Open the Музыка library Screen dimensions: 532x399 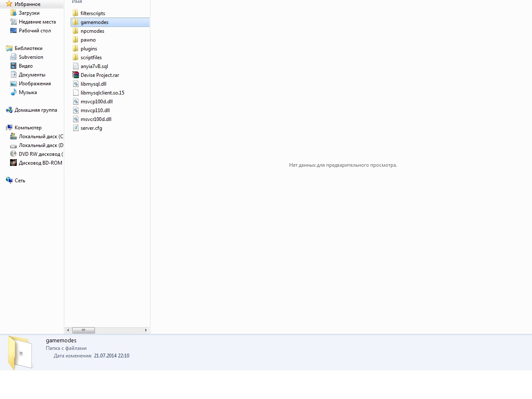pyautogui.click(x=28, y=92)
